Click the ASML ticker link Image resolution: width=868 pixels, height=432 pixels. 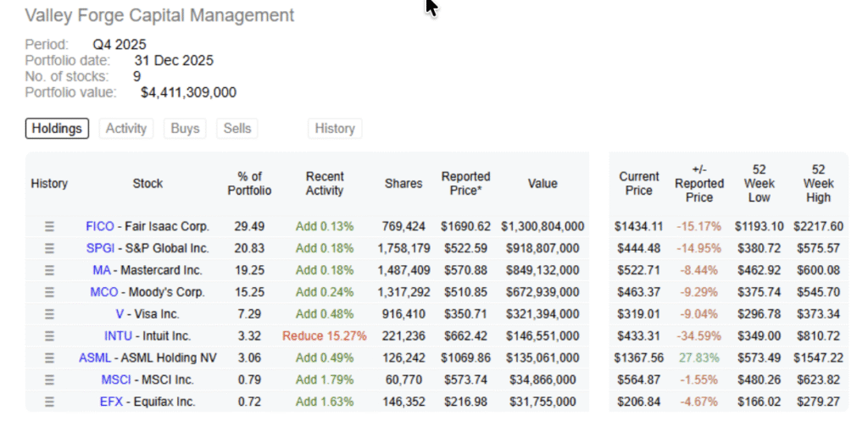(x=94, y=358)
